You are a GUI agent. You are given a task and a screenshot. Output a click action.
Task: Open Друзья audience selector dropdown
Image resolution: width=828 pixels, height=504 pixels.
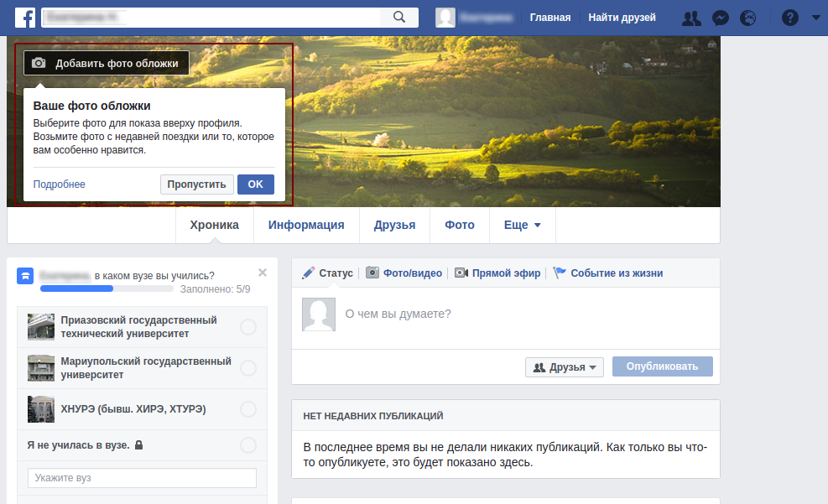(565, 367)
